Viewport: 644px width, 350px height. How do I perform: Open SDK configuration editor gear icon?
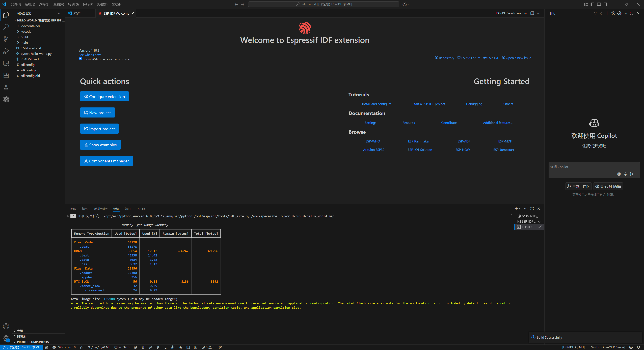pos(135,347)
